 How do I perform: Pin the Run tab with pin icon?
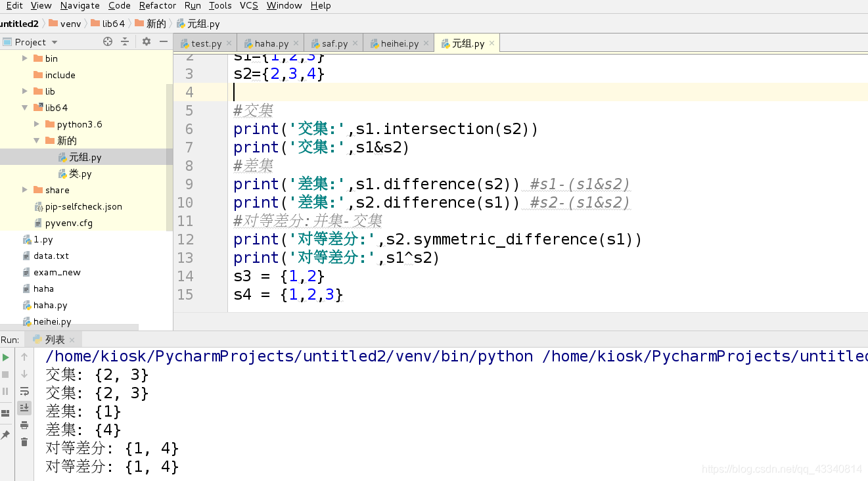[x=6, y=435]
